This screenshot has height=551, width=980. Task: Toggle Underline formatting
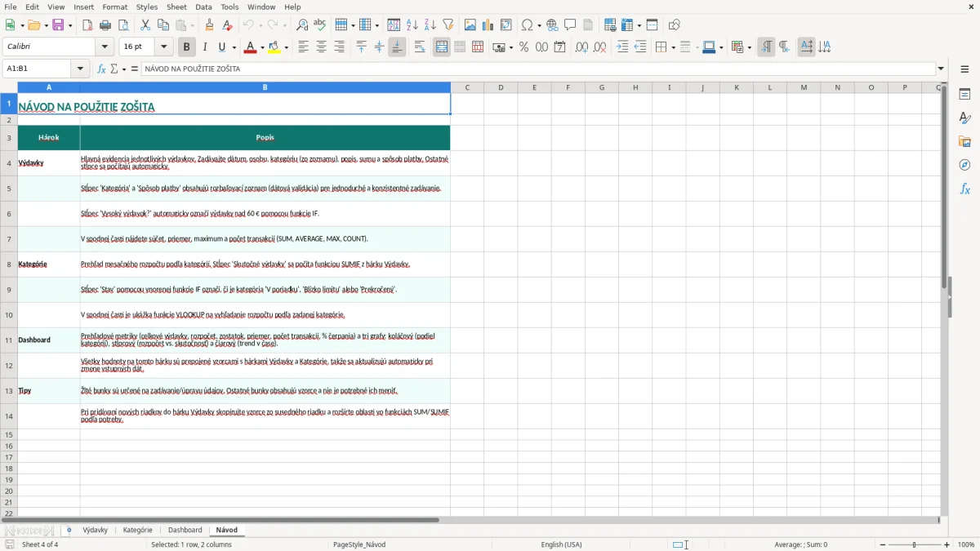coord(222,47)
